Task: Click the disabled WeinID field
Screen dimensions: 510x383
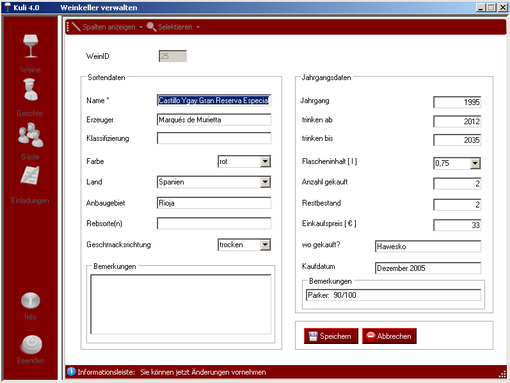Action: point(173,56)
